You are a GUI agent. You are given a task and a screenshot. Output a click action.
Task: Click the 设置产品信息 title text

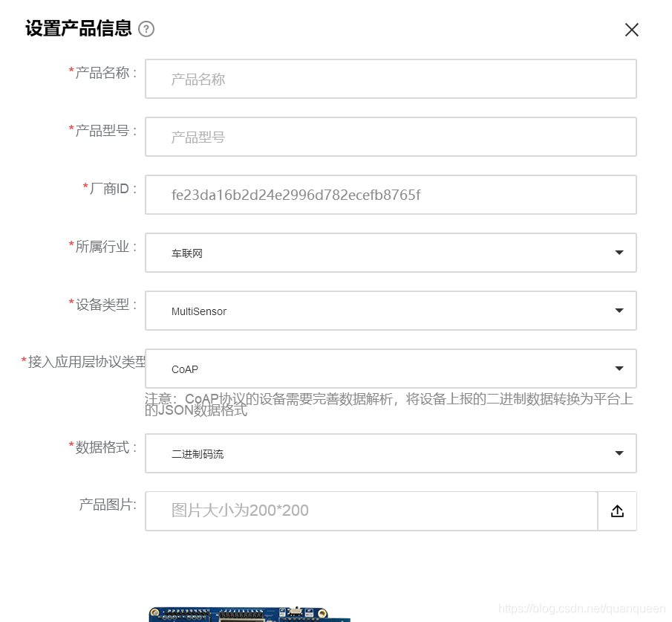click(x=79, y=29)
